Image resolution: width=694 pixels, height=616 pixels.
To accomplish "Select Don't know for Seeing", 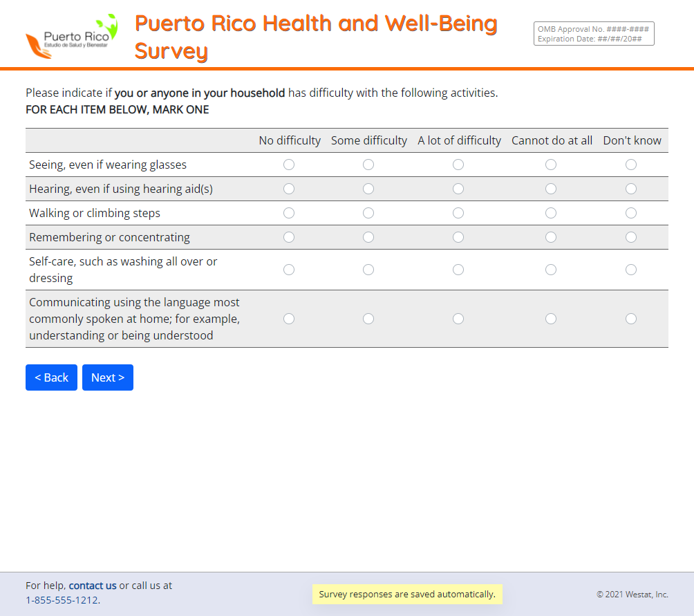I will (x=631, y=165).
